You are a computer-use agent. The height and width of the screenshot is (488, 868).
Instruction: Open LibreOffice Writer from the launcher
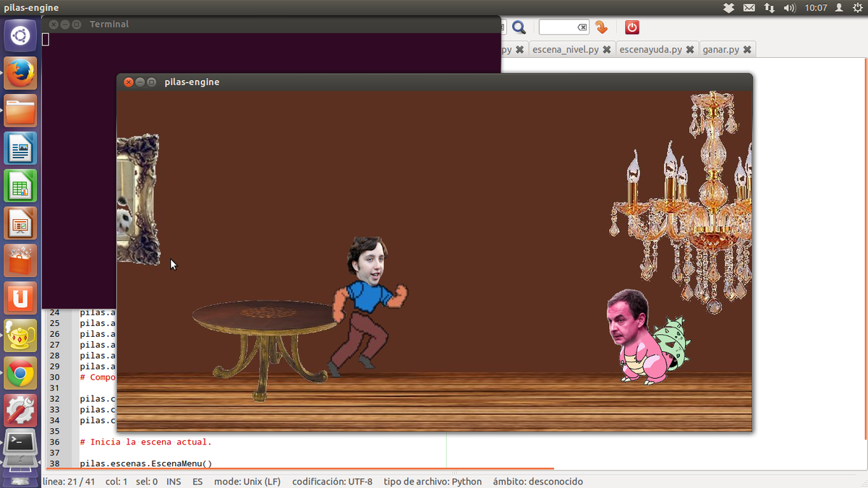tap(20, 148)
